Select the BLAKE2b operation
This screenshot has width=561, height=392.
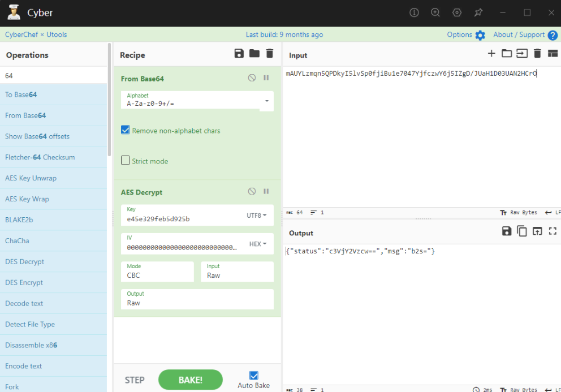tap(53, 220)
